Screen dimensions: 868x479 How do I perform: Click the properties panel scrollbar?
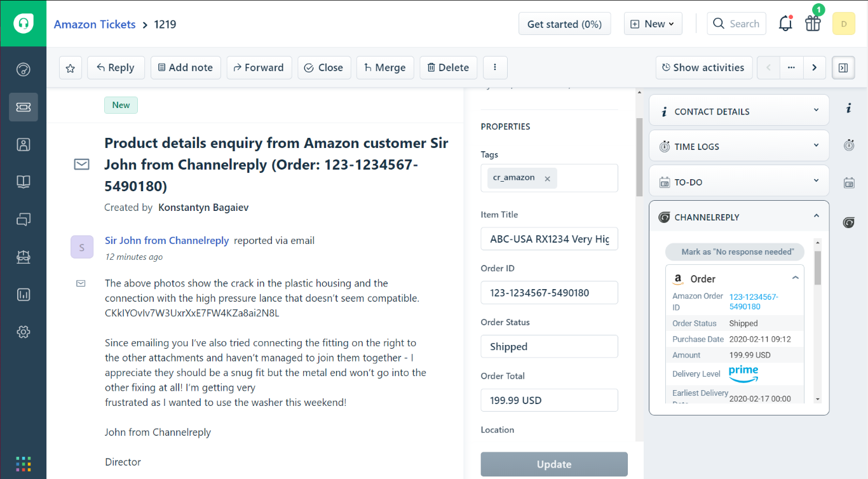(639, 157)
